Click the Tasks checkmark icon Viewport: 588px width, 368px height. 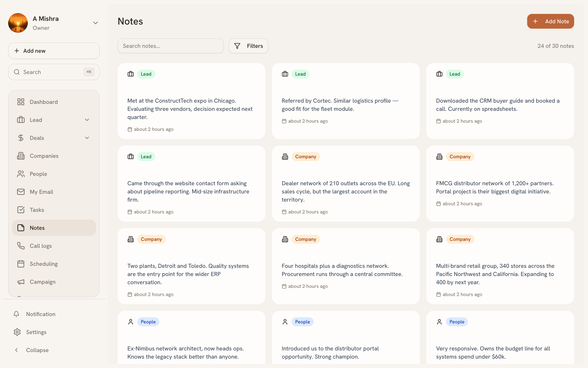click(x=21, y=210)
